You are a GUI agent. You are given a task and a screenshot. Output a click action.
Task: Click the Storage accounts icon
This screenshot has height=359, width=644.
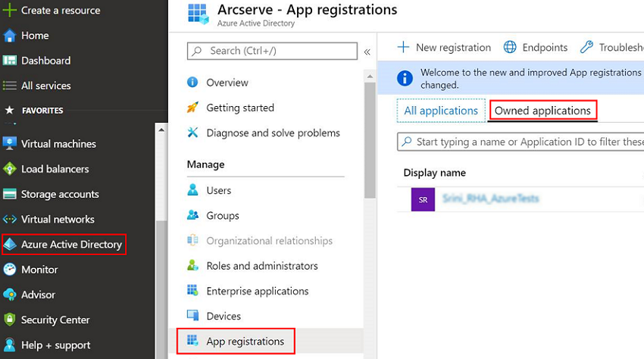pyautogui.click(x=9, y=194)
